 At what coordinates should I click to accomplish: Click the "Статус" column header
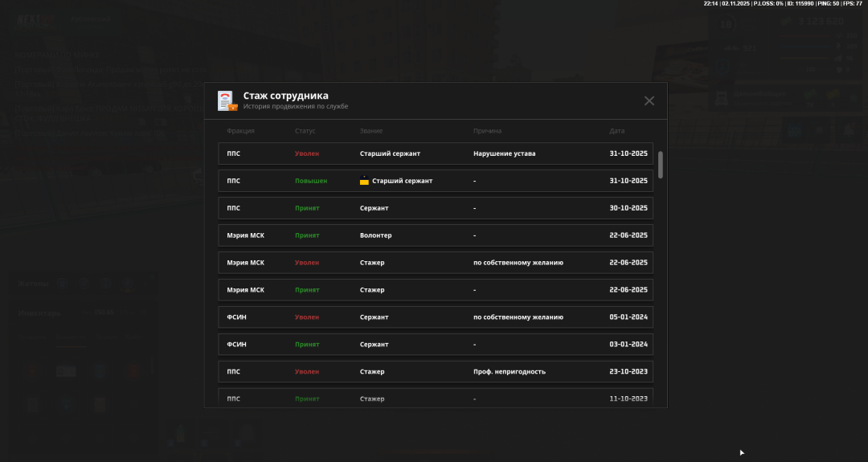click(305, 131)
